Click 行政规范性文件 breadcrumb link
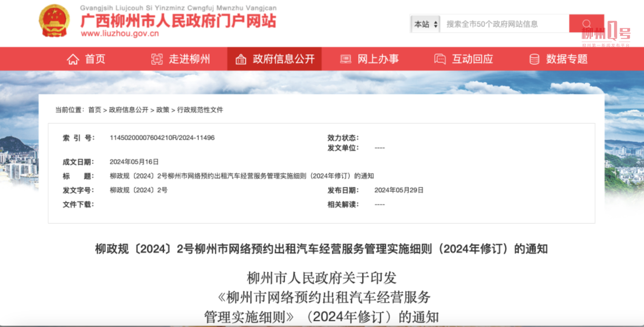644x327 pixels. coord(200,110)
